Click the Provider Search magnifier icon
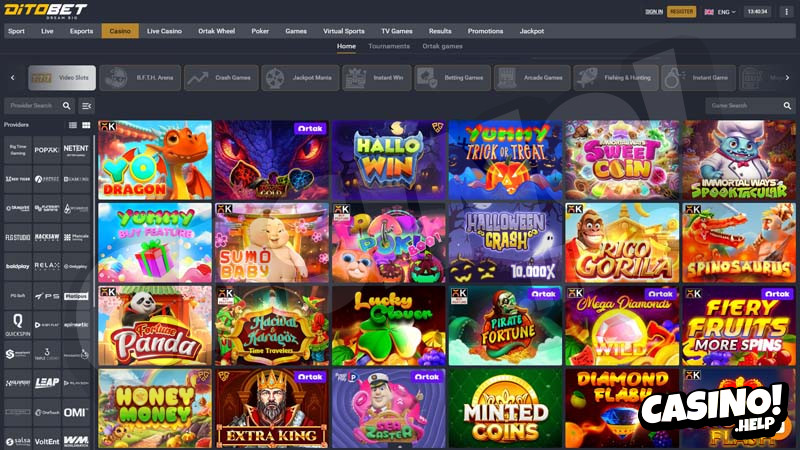Viewport: 800px width, 450px height. [x=66, y=106]
